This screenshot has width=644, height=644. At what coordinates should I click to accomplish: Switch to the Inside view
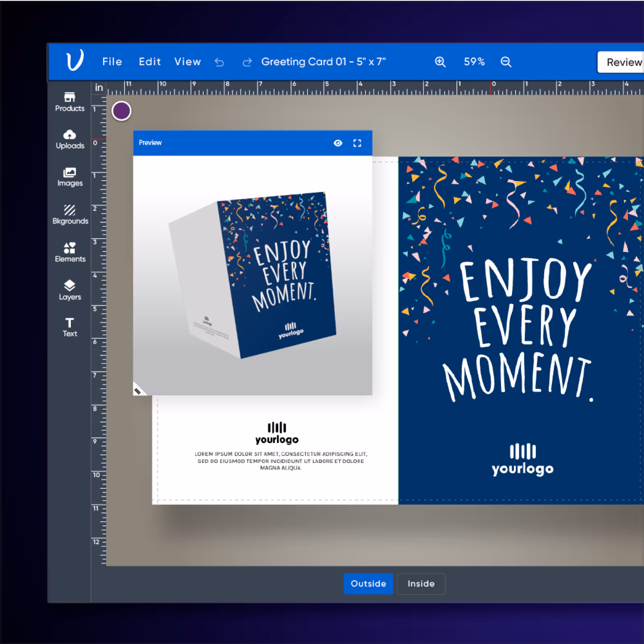pos(421,584)
